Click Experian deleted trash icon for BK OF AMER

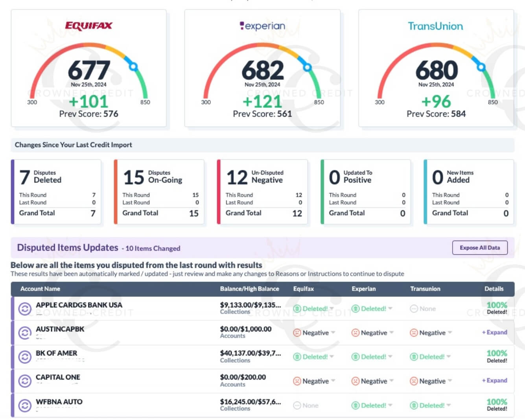click(356, 357)
